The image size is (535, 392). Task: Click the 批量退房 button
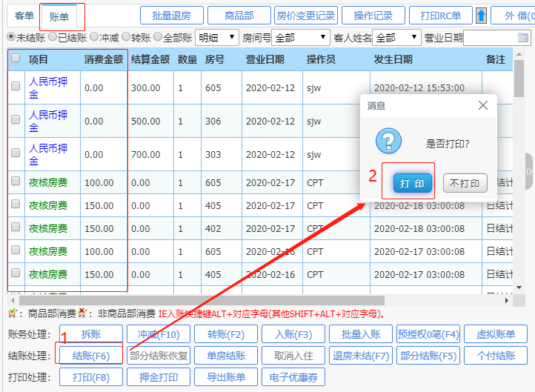(172, 16)
